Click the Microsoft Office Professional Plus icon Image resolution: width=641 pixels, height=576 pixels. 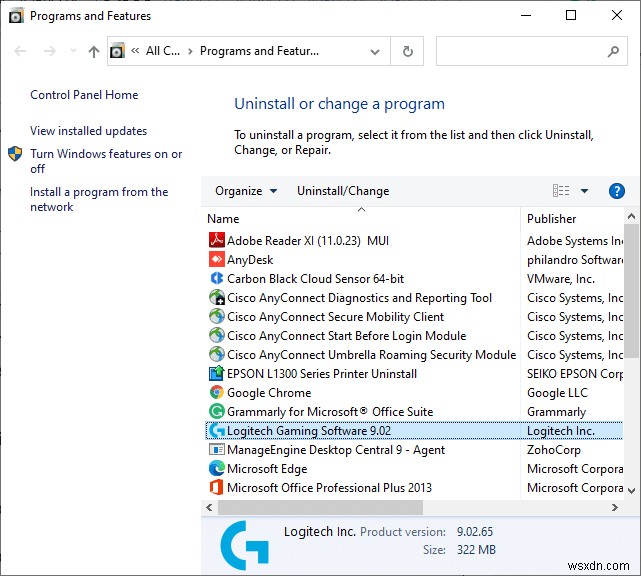click(216, 487)
